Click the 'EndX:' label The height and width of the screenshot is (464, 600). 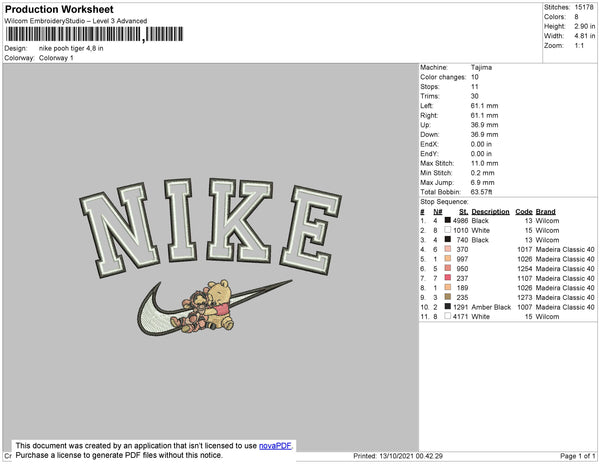[x=429, y=144]
